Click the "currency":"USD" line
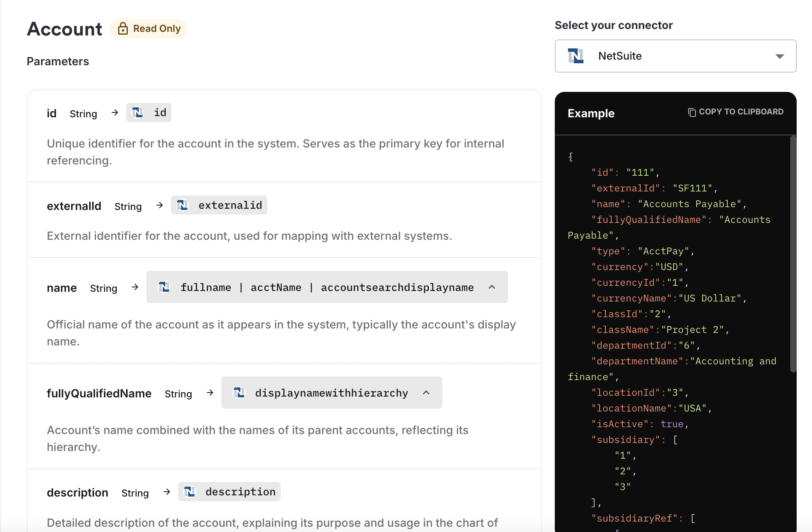The height and width of the screenshot is (532, 812). pyautogui.click(x=640, y=267)
